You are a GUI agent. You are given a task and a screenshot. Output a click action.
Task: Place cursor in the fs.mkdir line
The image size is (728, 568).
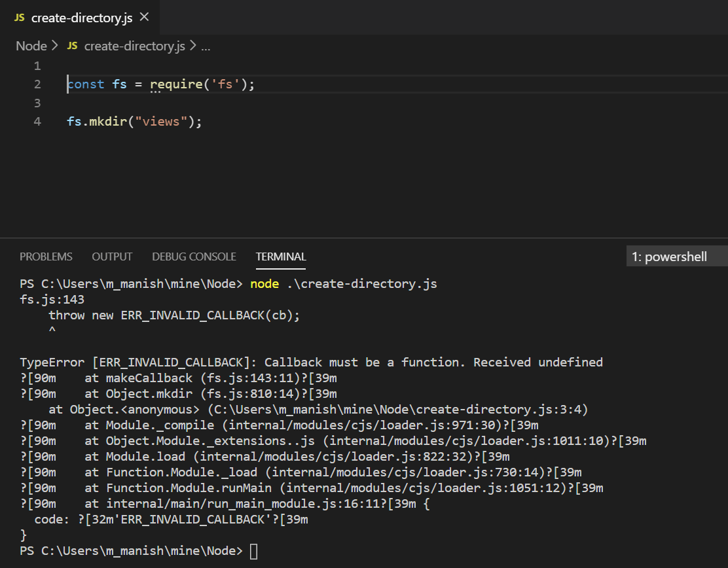tap(131, 121)
